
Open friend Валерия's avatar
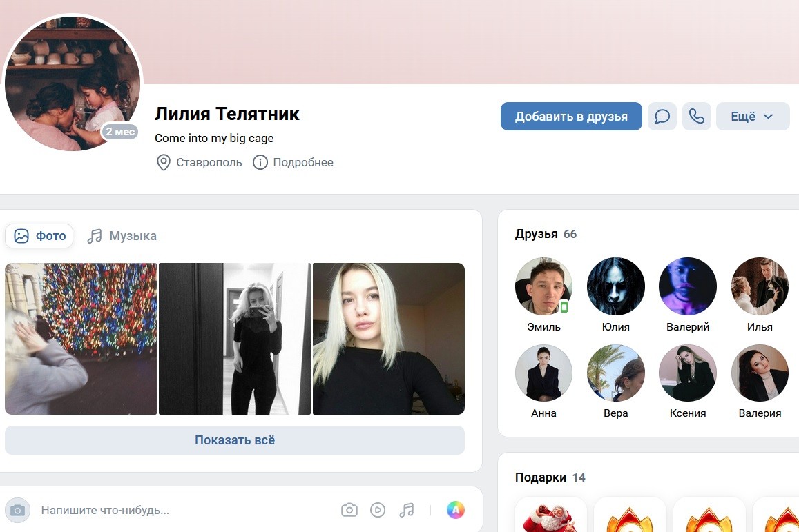tap(760, 373)
